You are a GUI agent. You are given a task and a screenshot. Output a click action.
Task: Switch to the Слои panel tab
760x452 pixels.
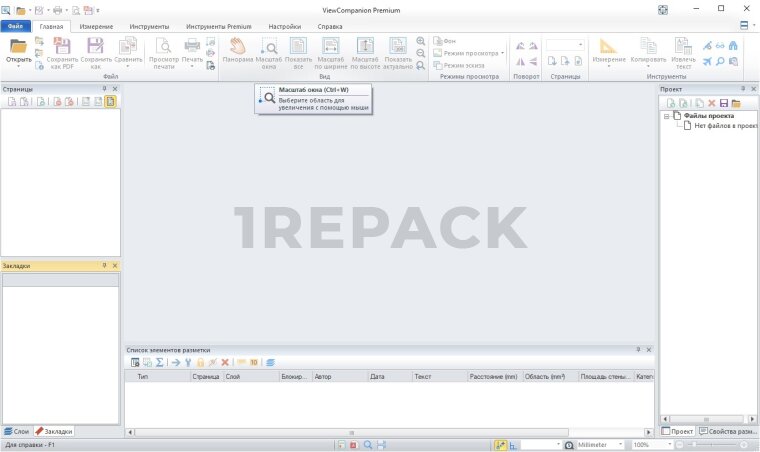pos(16,431)
